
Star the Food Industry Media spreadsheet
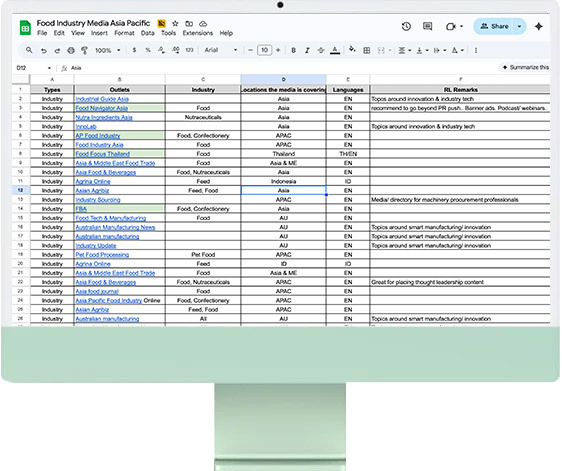pos(175,24)
